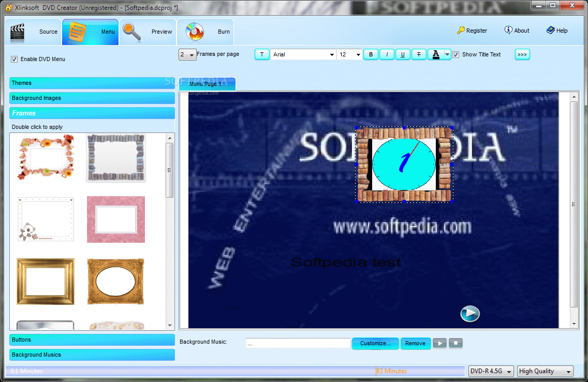Image resolution: width=588 pixels, height=382 pixels.
Task: Click preview area scroll down arrow
Action: coord(574,324)
